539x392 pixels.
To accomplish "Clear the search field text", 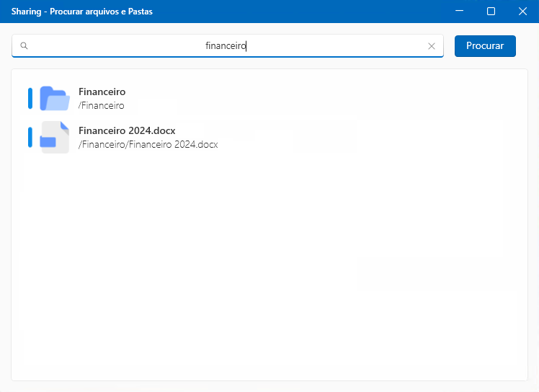I will tap(432, 46).
